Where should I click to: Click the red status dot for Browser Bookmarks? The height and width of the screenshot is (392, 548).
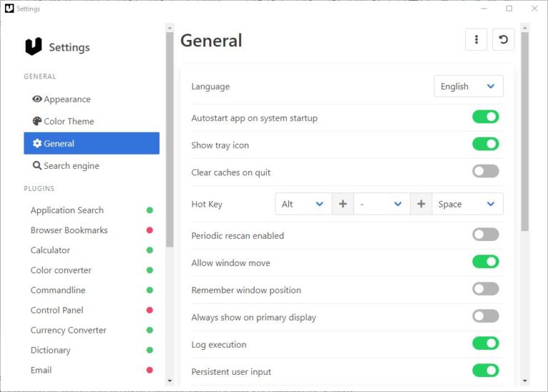pos(150,230)
